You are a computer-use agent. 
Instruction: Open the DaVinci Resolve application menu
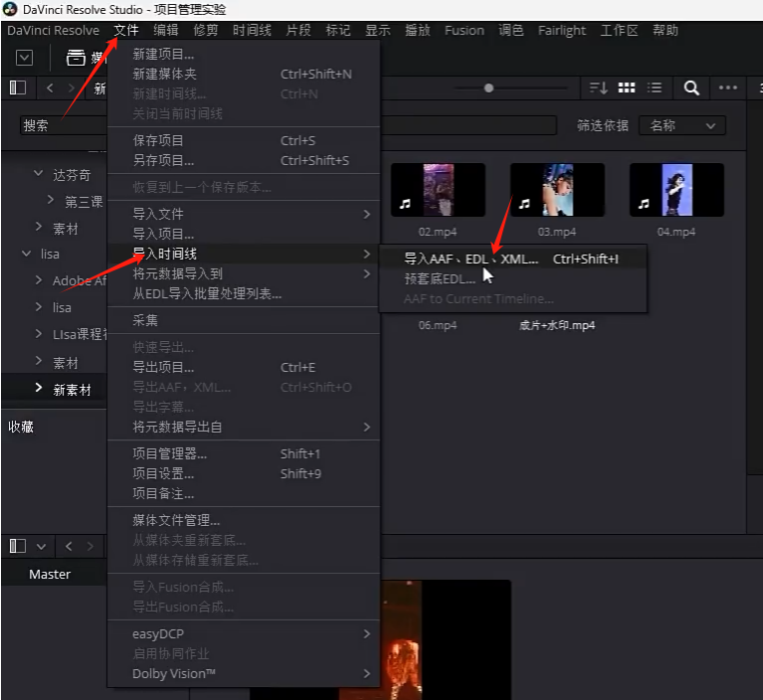(53, 30)
